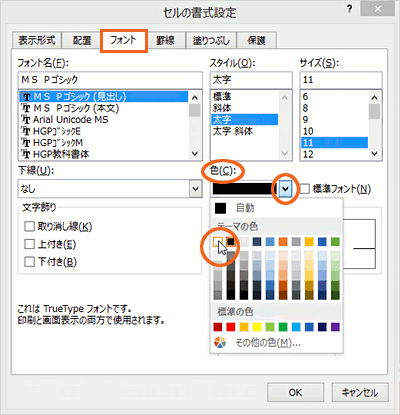Open the 下線 underline dropdown
Image resolution: width=400 pixels, height=415 pixels.
coord(195,189)
